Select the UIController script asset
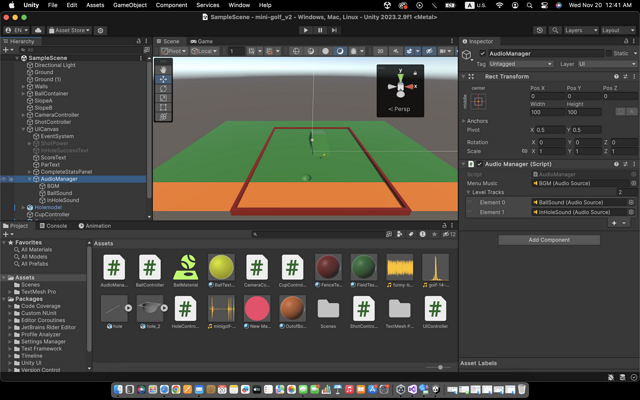640x400 pixels. pyautogui.click(x=436, y=312)
